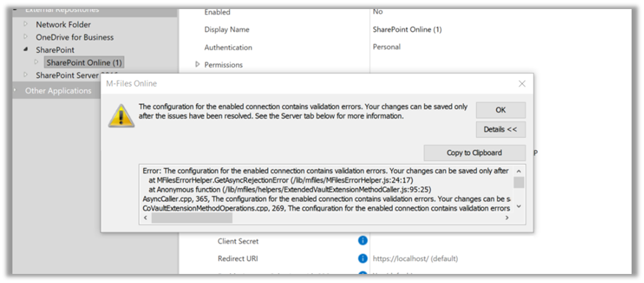Click the Authentication value Personal
644x283 pixels.
386,47
